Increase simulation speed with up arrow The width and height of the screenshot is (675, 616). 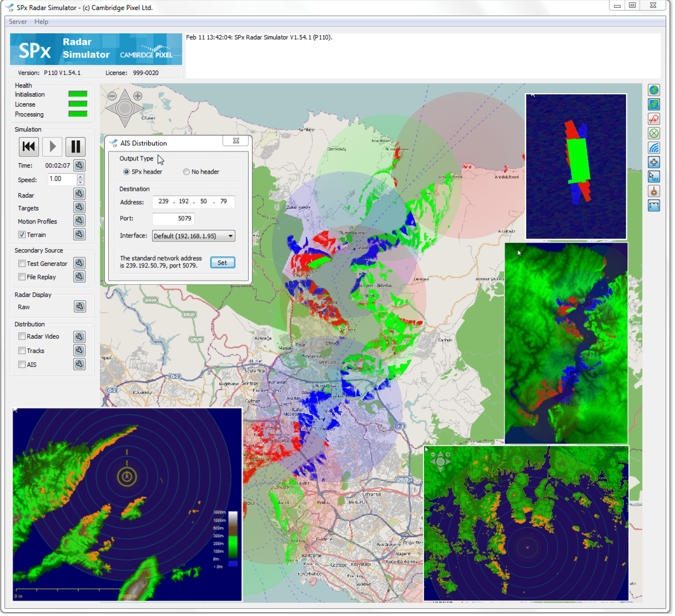point(80,176)
